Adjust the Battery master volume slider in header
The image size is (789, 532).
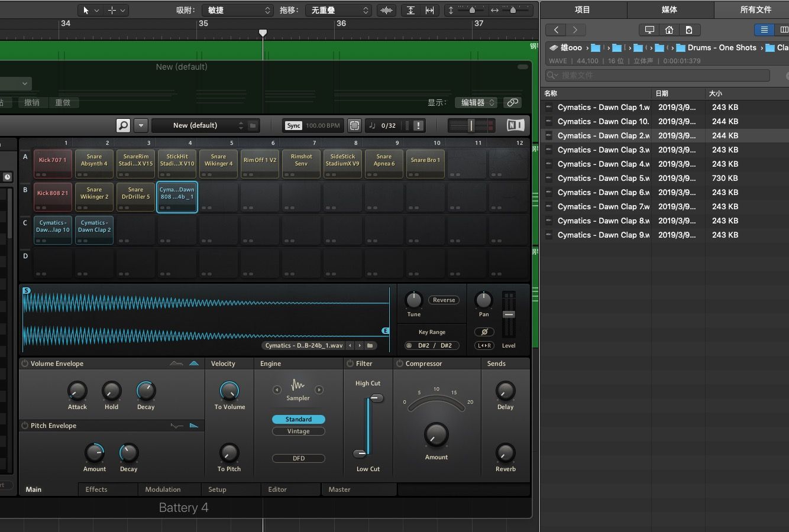(x=471, y=125)
